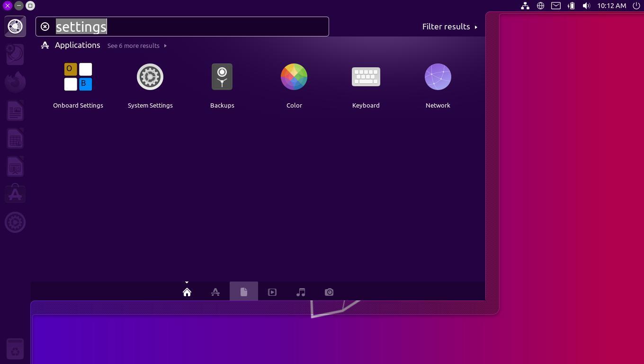Switch to the Home lens tab

pyautogui.click(x=187, y=292)
